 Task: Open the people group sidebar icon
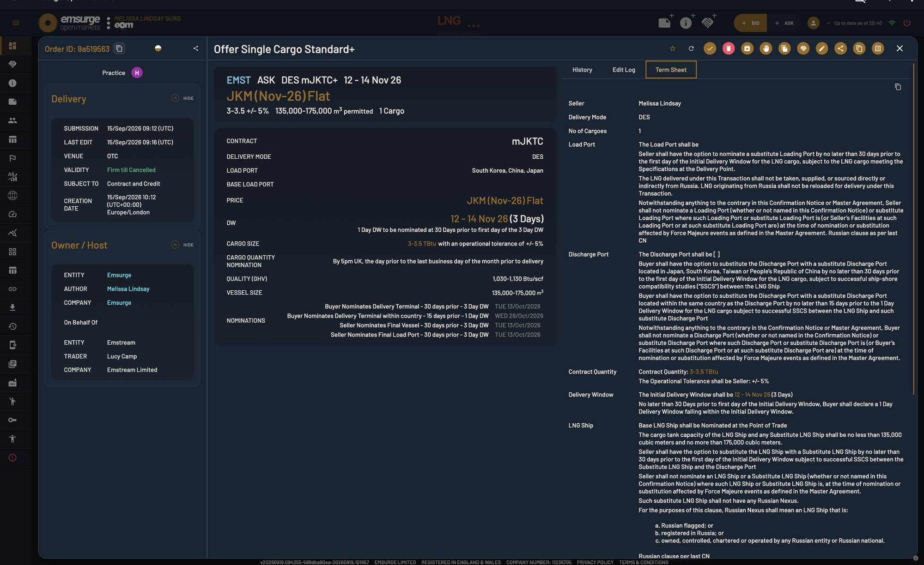[x=12, y=120]
